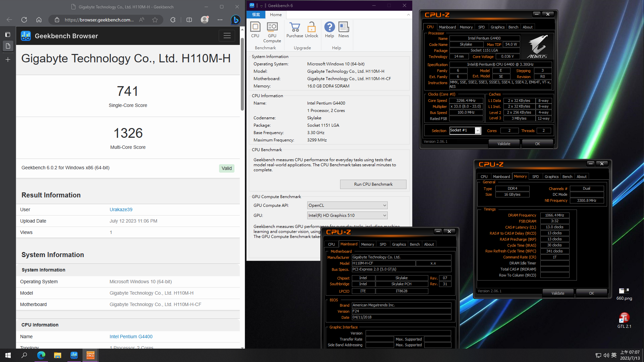Open Intel Pentium G4400 link
This screenshot has width=644, height=362.
point(131,337)
